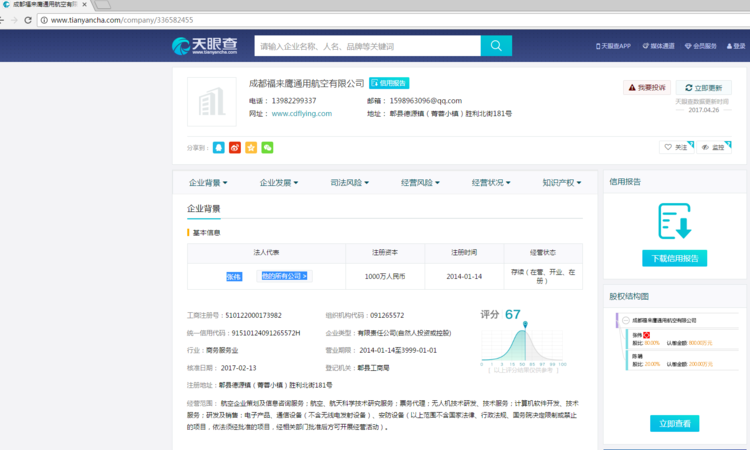Open the 天眼查APP link
The image size is (750, 450).
pyautogui.click(x=613, y=46)
